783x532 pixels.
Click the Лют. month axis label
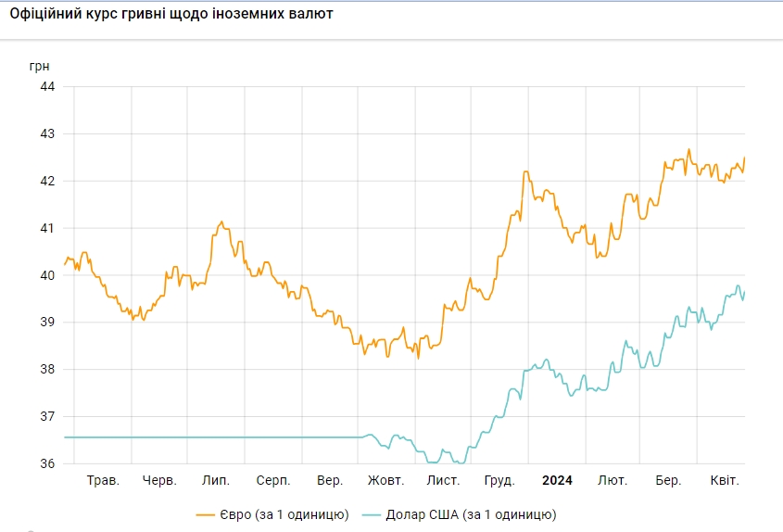(613, 480)
